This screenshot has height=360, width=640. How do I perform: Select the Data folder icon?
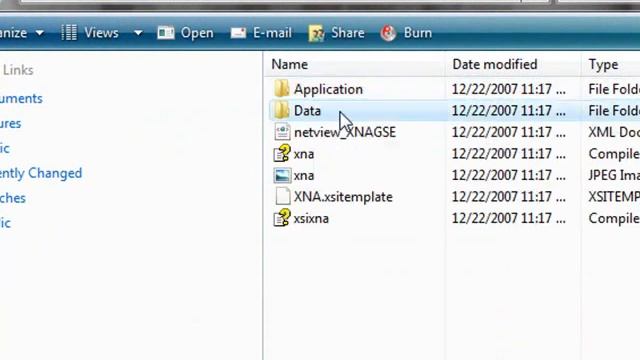tap(282, 110)
